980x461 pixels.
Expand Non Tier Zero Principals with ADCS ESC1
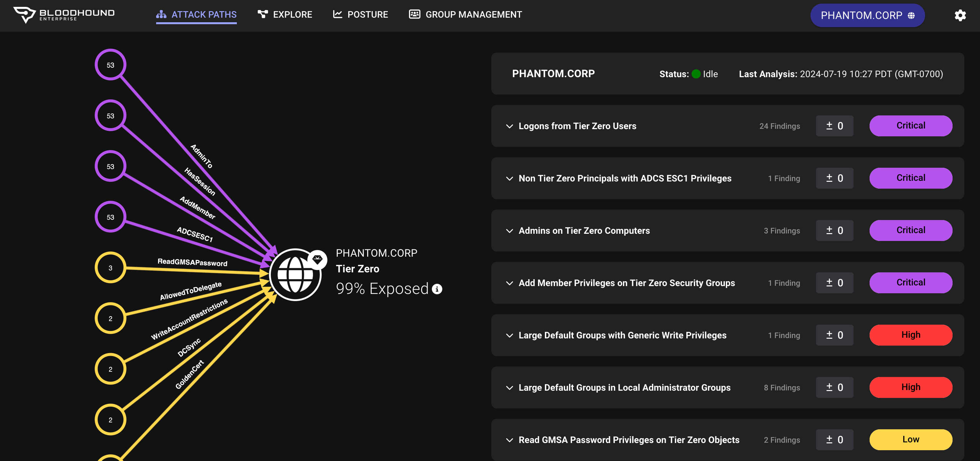point(509,179)
